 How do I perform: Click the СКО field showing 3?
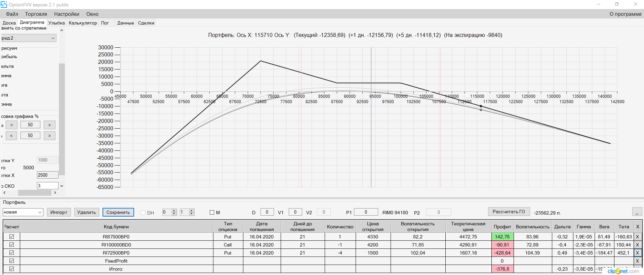47,186
